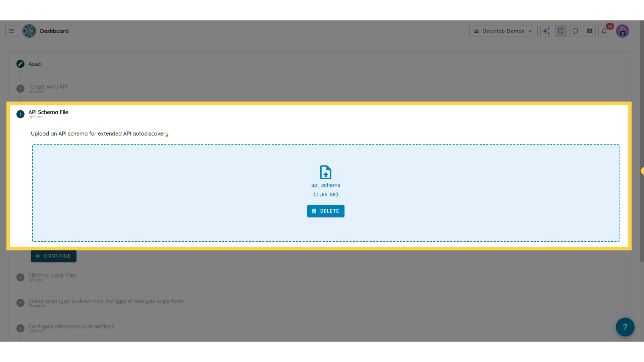Expand the Asset step
Image resolution: width=644 pixels, height=362 pixels.
tap(35, 64)
